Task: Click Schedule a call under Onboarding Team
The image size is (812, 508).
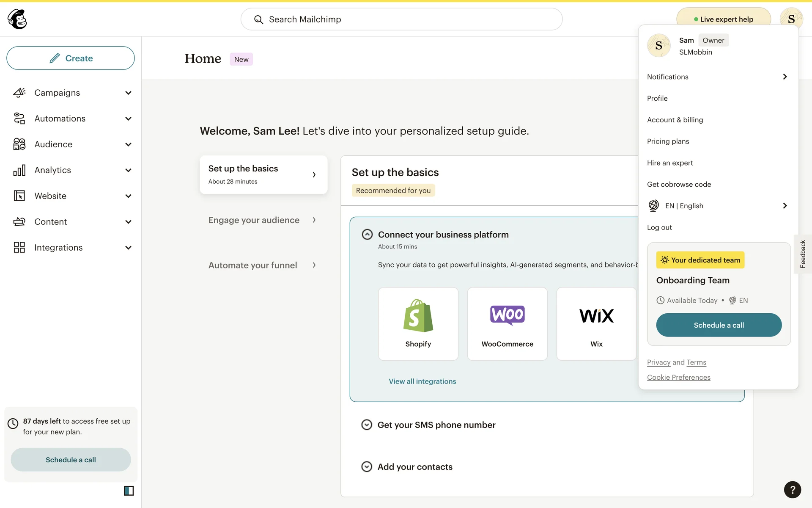Action: point(719,325)
